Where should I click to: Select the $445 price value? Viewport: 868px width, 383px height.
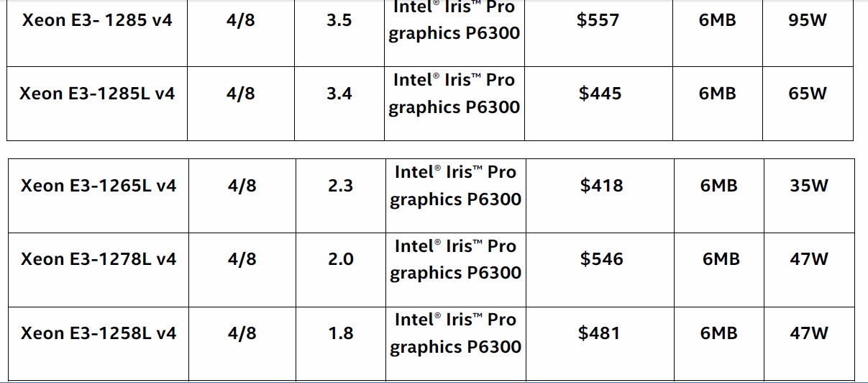pos(600,94)
